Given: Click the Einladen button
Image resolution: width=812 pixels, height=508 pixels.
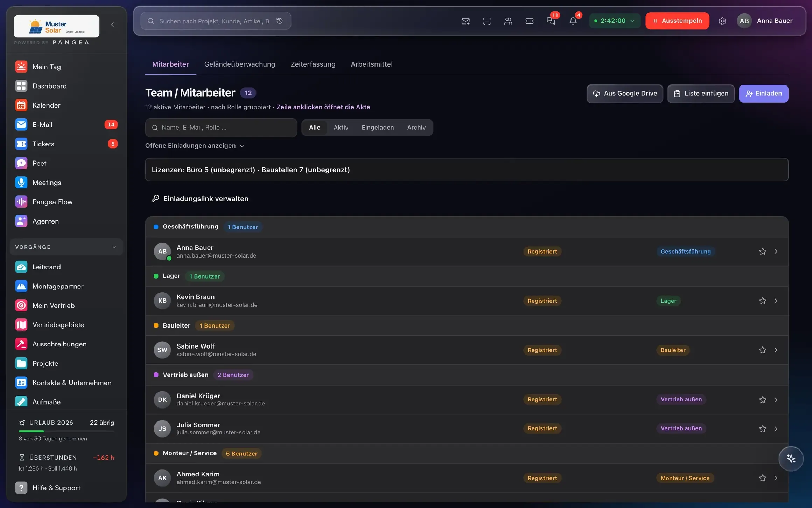Looking at the screenshot, I should (763, 94).
